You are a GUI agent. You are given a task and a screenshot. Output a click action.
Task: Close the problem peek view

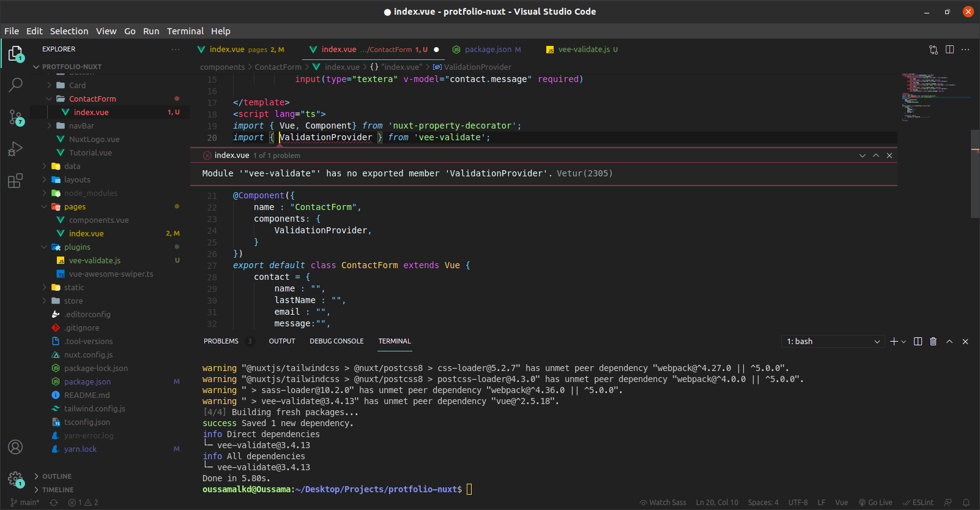point(889,156)
